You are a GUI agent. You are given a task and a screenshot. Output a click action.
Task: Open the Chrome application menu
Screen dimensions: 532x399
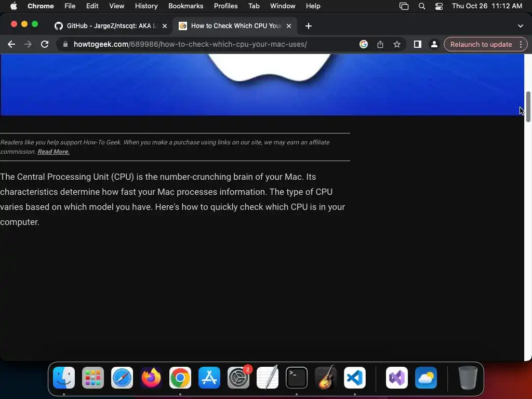coord(41,6)
